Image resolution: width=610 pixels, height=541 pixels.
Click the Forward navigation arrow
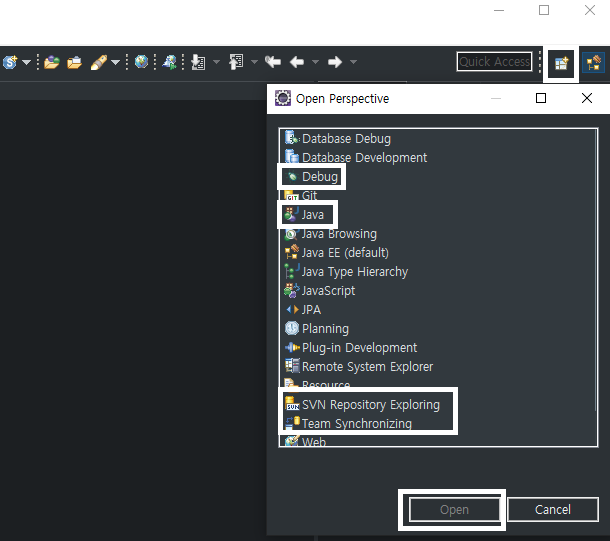[335, 62]
